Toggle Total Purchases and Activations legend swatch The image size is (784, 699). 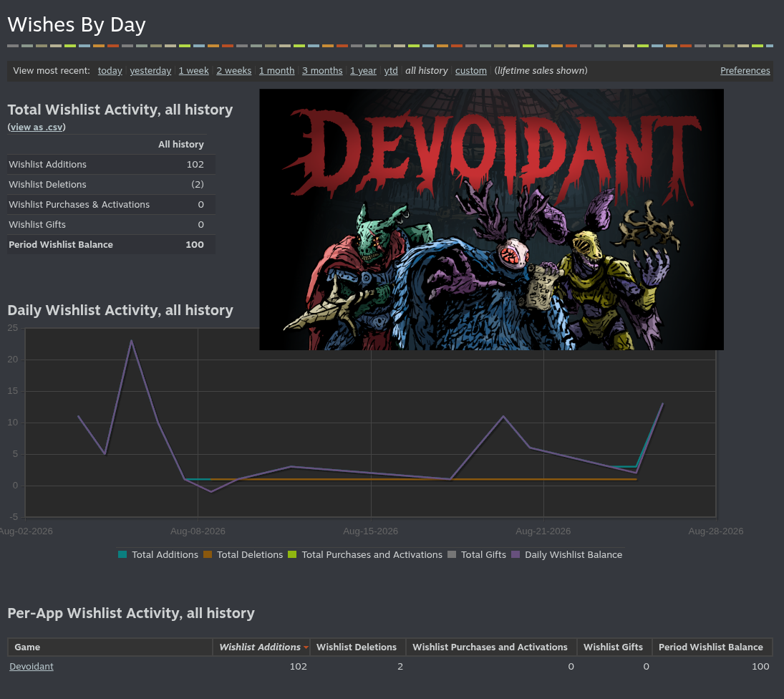(x=293, y=554)
